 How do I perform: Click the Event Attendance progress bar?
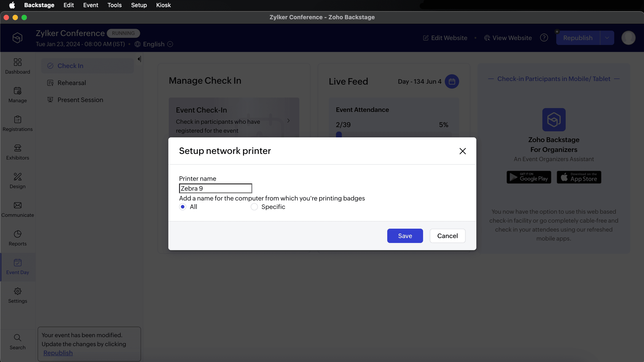point(394,135)
